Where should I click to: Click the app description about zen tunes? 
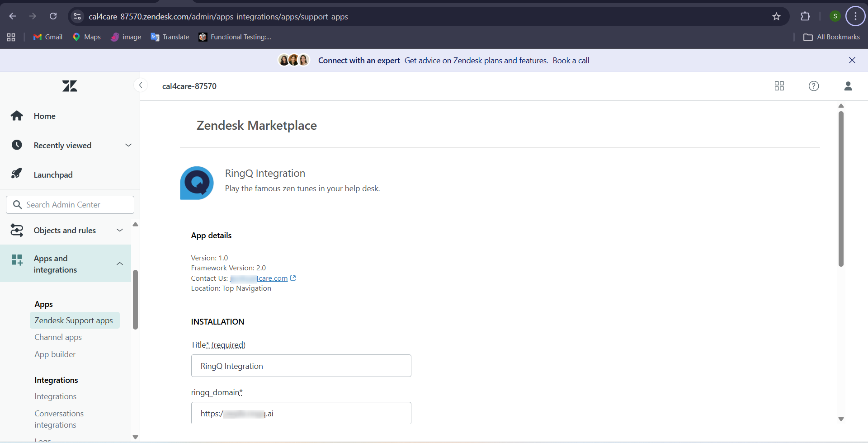(302, 189)
